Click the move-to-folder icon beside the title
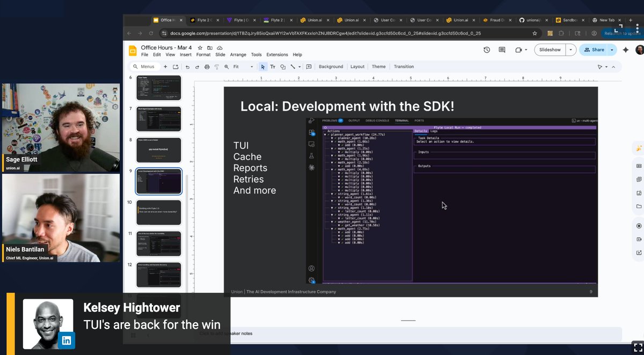The width and height of the screenshot is (644, 355). tap(210, 48)
